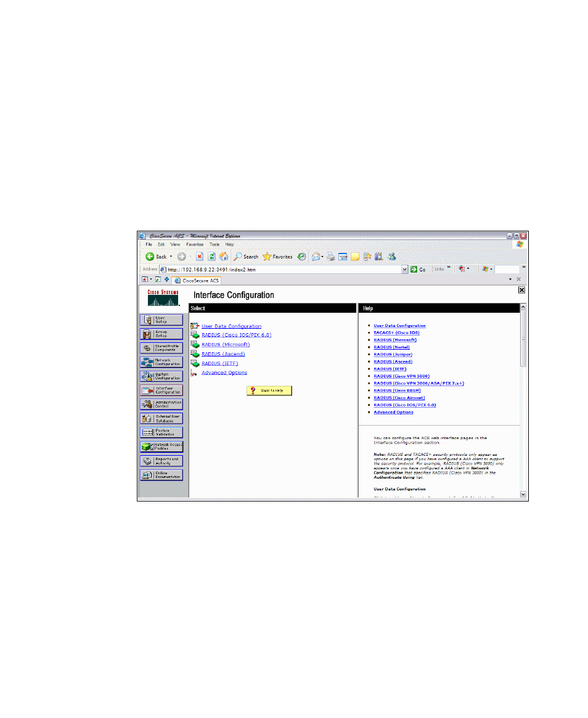Open the tab list dropdown arrow
Screen dimensions: 588x718
pos(510,279)
